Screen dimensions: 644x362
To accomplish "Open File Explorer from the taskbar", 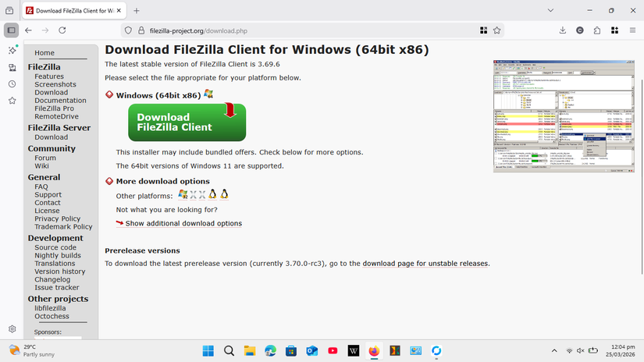I will 250,351.
